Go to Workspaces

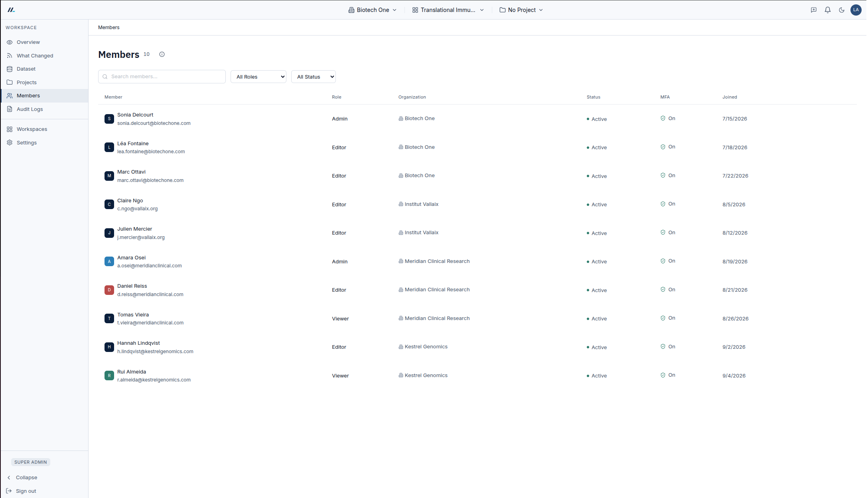pyautogui.click(x=44, y=129)
